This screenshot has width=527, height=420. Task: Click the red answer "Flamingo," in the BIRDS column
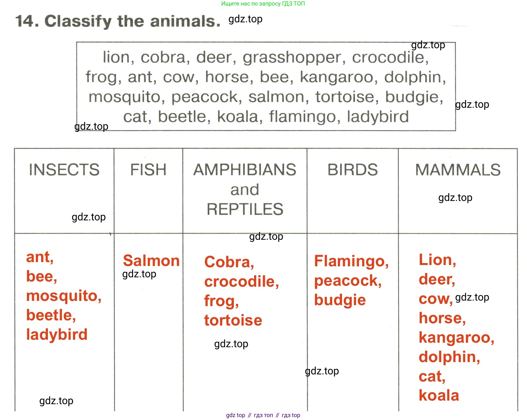click(x=351, y=261)
